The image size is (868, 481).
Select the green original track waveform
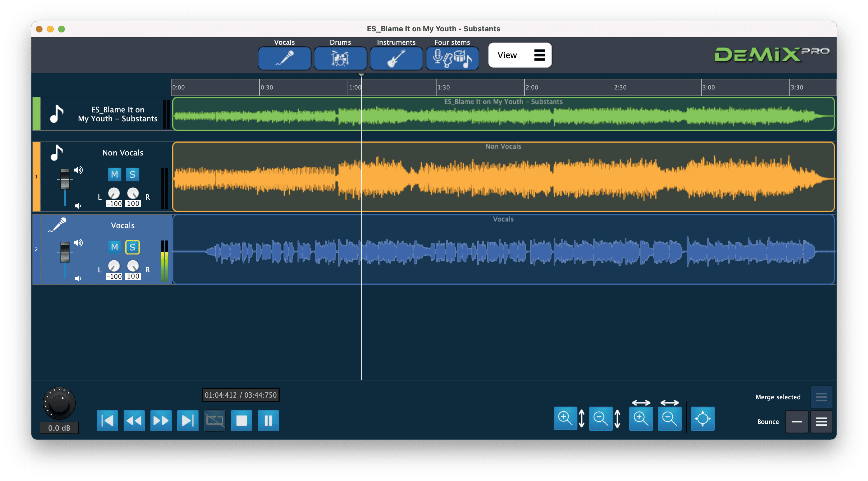(x=503, y=114)
